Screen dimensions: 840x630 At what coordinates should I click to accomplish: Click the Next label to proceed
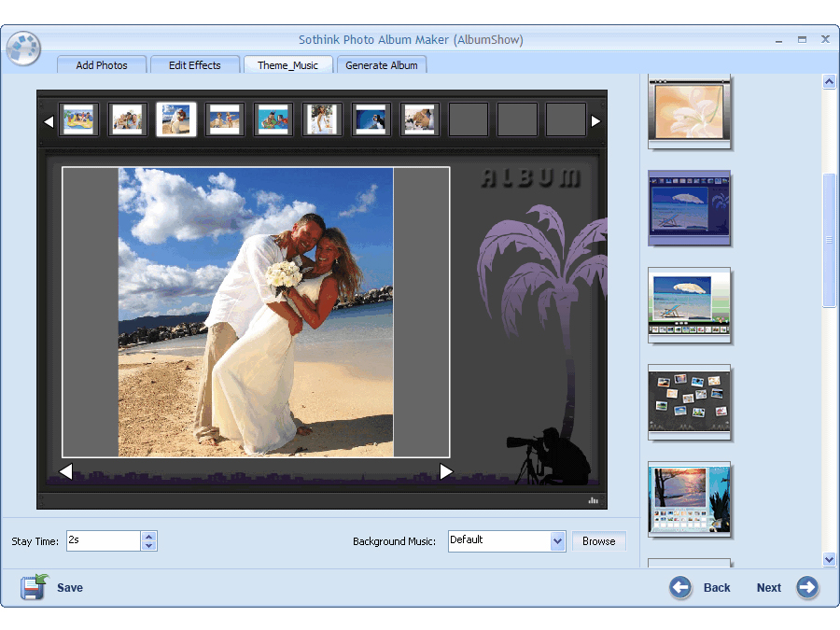click(x=768, y=587)
